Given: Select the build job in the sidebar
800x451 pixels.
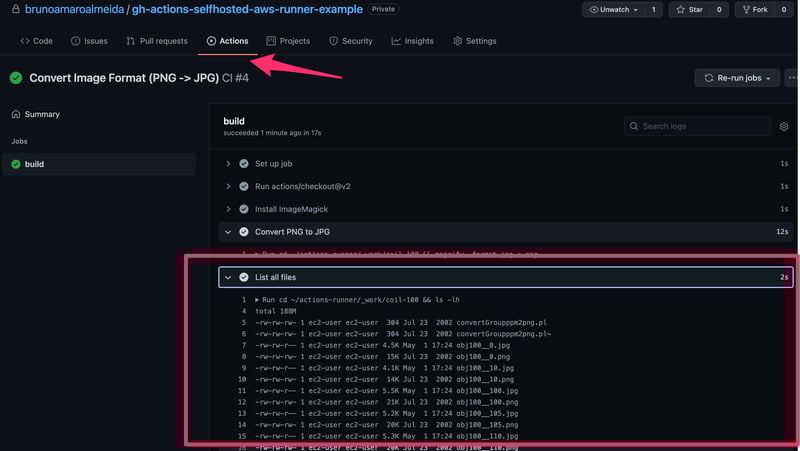Looking at the screenshot, I should [x=33, y=164].
